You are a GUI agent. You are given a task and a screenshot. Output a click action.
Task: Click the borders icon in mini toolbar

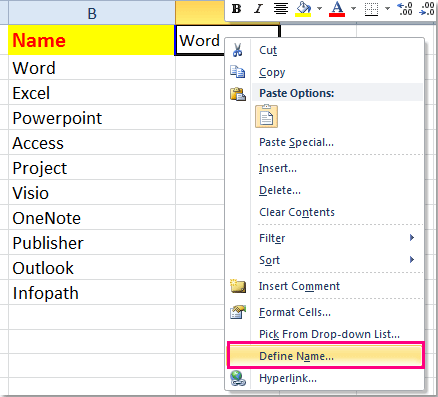(371, 9)
